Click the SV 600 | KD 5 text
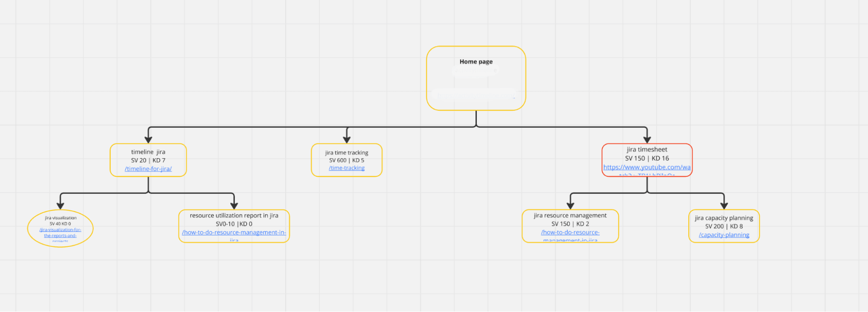The width and height of the screenshot is (868, 312). coord(347,160)
